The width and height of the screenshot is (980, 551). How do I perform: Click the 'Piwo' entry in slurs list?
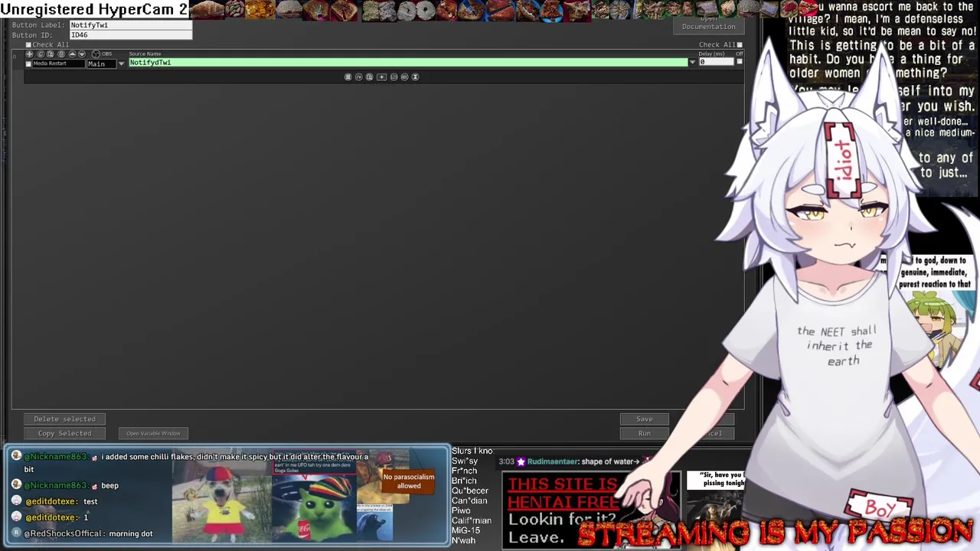point(460,510)
